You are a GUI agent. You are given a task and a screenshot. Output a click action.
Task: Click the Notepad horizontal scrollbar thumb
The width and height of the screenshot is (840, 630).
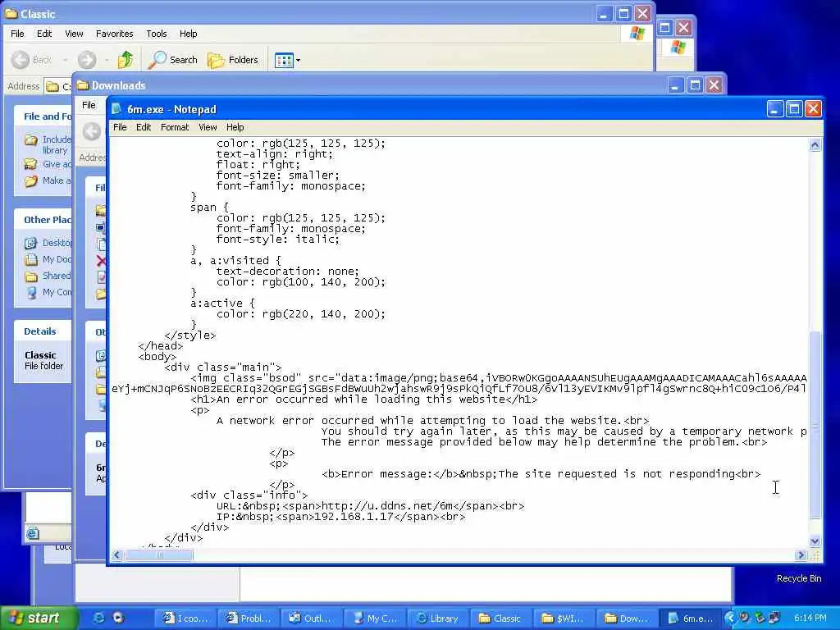[158, 555]
